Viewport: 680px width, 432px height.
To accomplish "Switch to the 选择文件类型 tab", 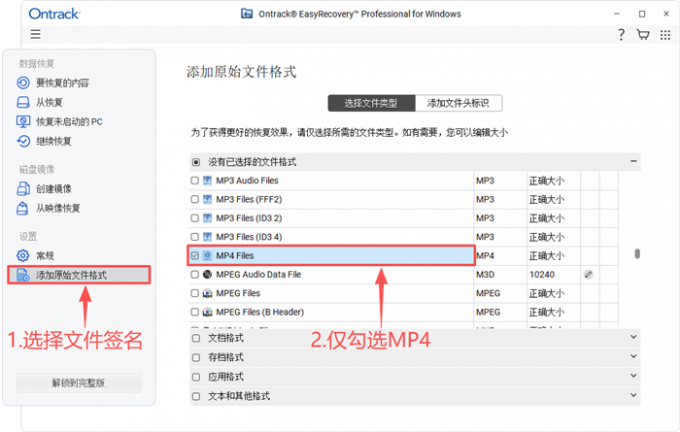I will [x=371, y=103].
